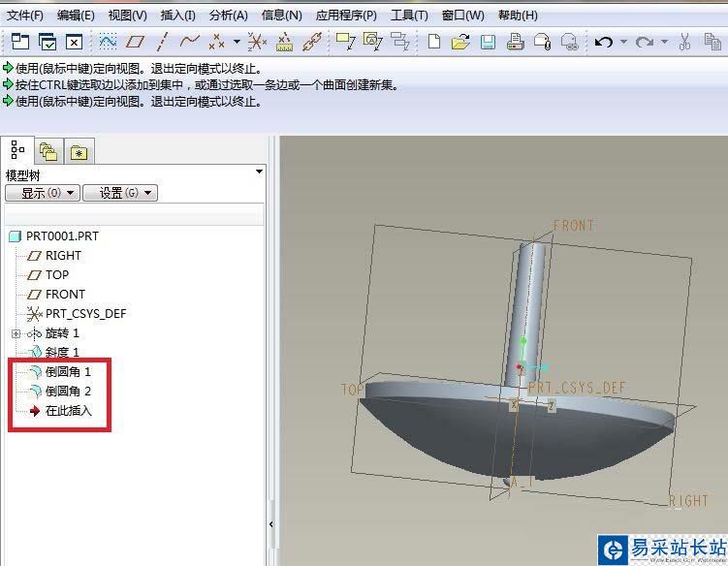Open the 信息(N) menu

tap(281, 16)
